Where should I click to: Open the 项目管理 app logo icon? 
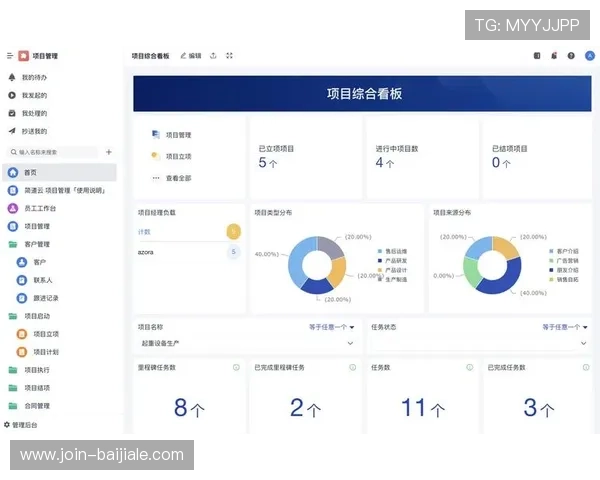tap(24, 56)
